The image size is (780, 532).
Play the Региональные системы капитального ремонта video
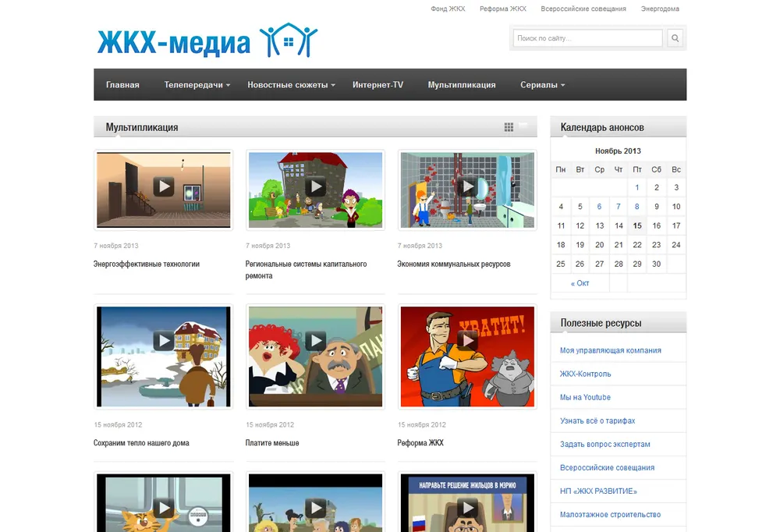click(x=315, y=187)
